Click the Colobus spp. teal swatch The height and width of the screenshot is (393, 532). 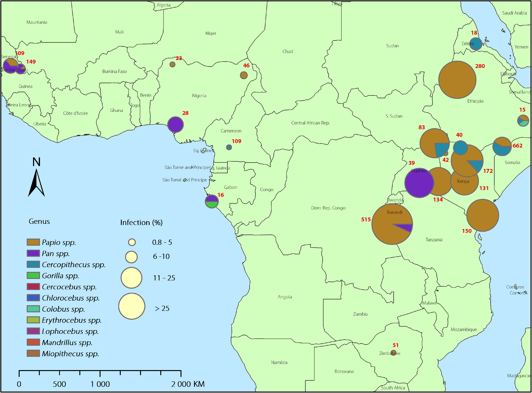coord(33,309)
